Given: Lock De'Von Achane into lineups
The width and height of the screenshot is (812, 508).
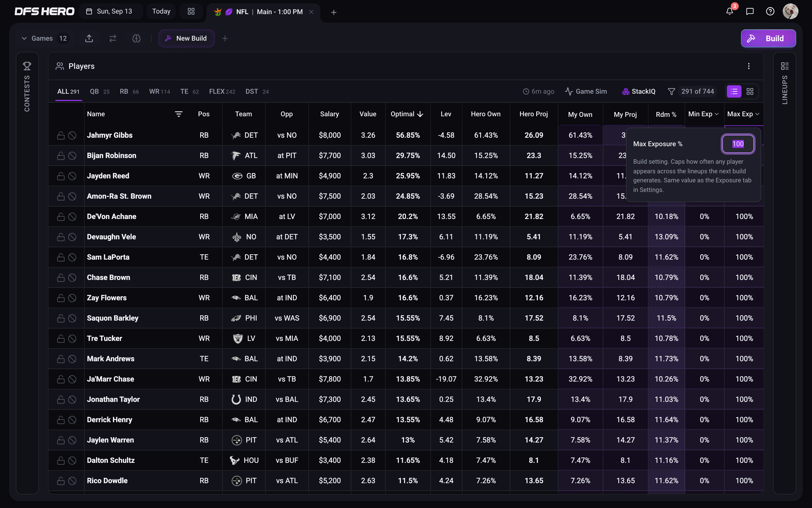Looking at the screenshot, I should tap(61, 217).
